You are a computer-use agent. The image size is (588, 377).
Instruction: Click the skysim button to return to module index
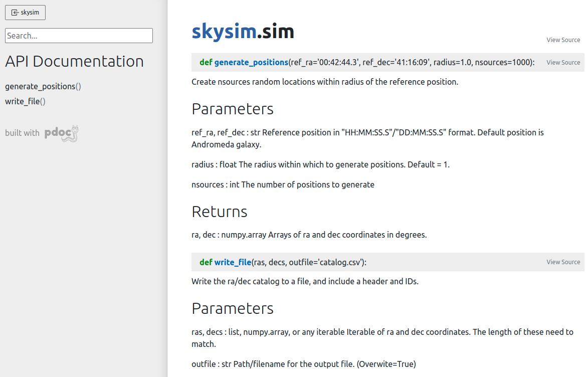25,12
